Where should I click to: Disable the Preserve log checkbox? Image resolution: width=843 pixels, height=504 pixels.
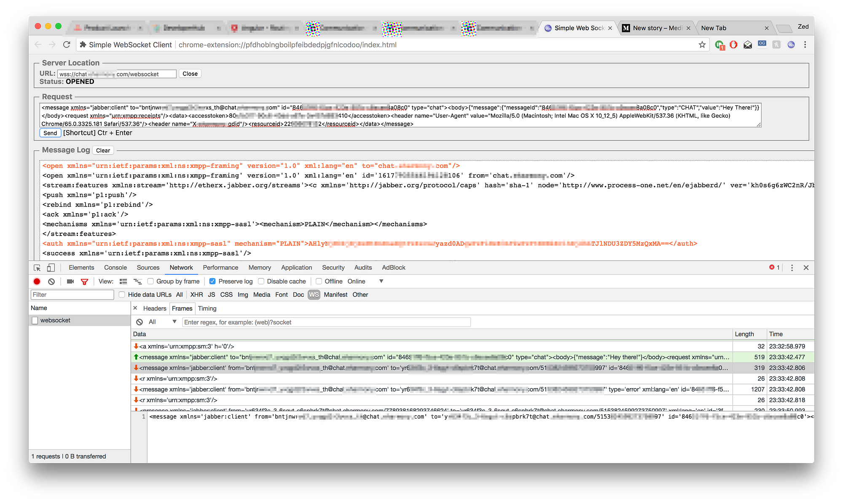[212, 281]
